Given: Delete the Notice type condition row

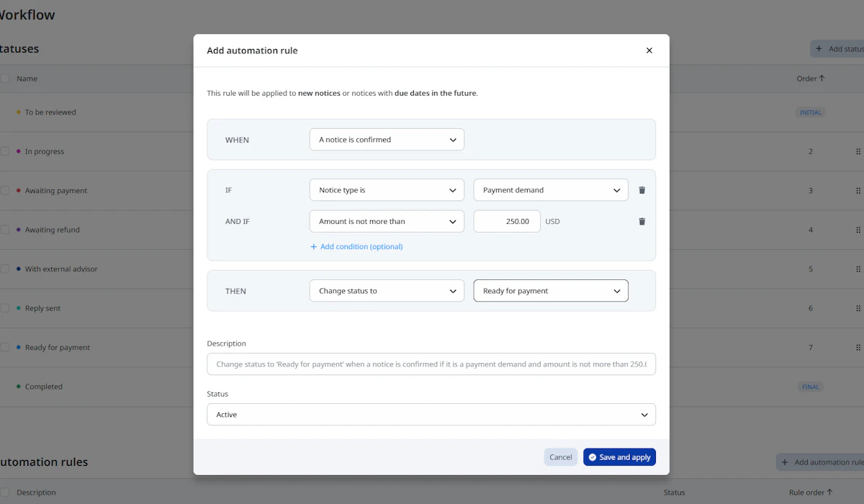Looking at the screenshot, I should (x=642, y=190).
